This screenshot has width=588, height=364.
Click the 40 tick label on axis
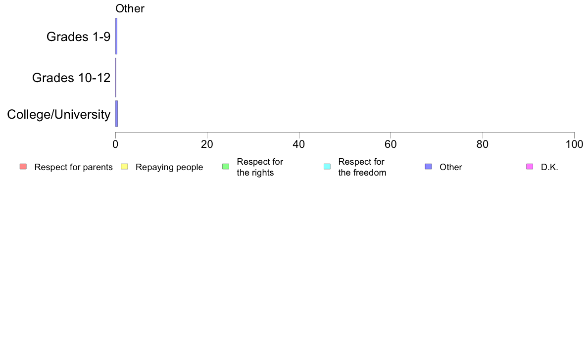(299, 144)
